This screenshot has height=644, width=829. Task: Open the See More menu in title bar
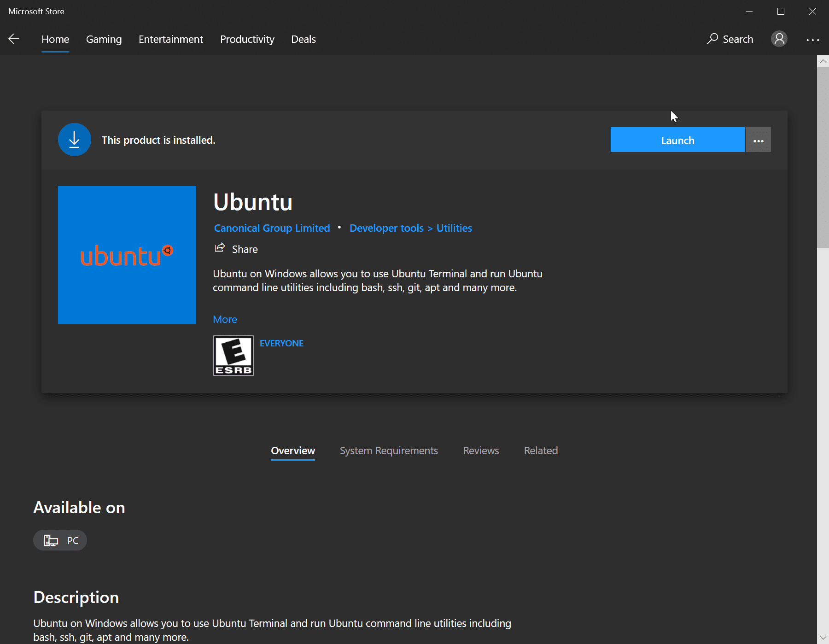click(813, 40)
